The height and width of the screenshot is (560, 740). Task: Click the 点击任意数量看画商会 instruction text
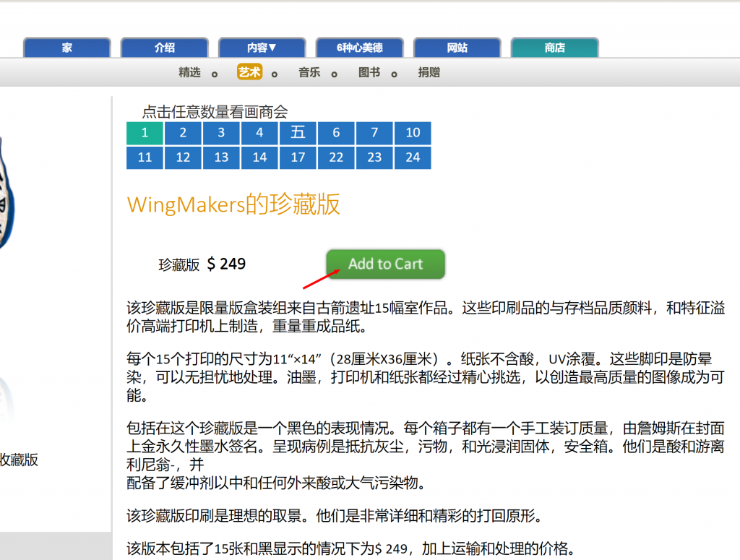[215, 112]
